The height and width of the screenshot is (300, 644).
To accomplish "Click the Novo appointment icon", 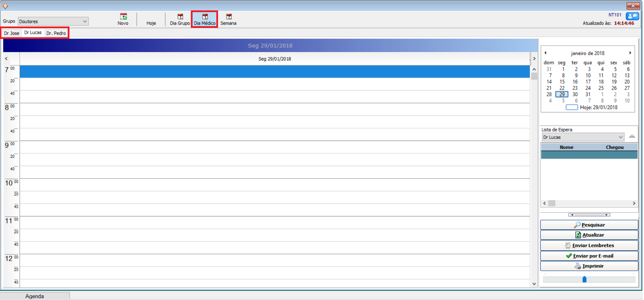I will tap(123, 17).
